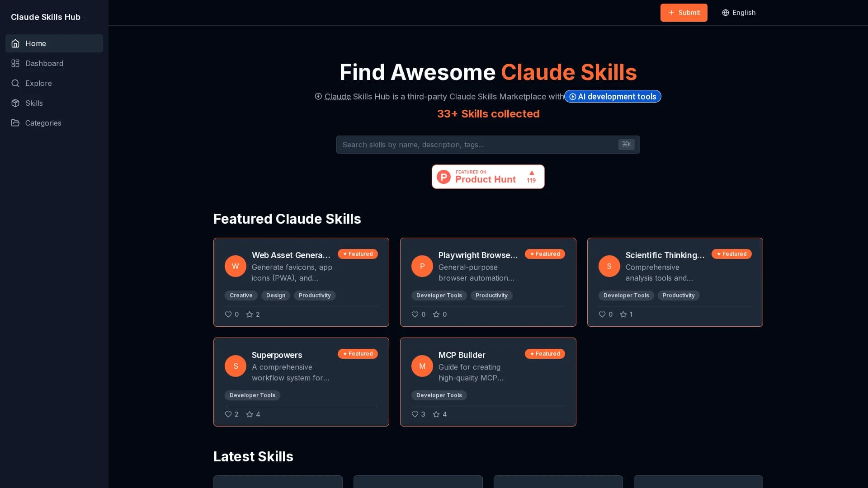This screenshot has width=868, height=488.
Task: Click the Submit button
Action: point(684,13)
